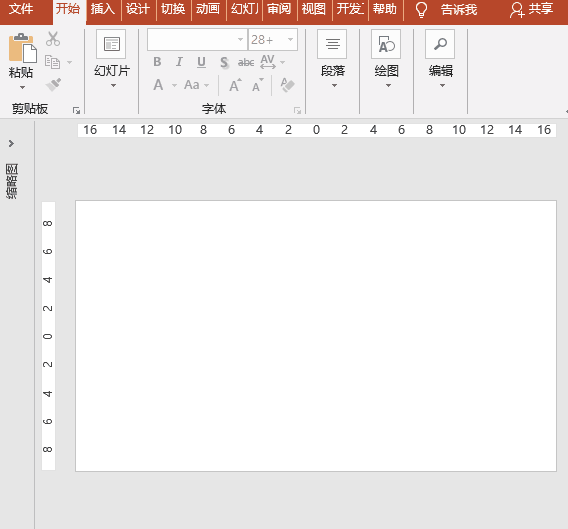
Task: Click the Cut scissors icon
Action: pyautogui.click(x=53, y=39)
